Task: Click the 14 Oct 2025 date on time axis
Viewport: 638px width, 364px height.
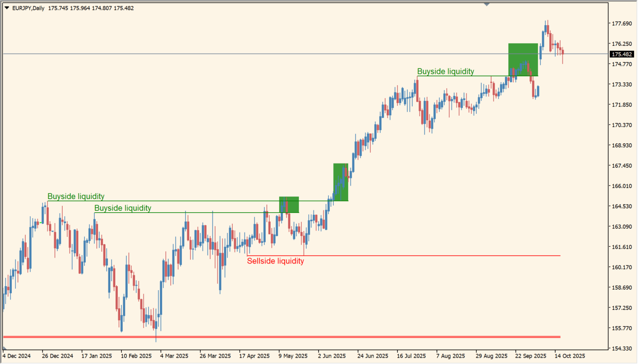Action: coord(569,356)
